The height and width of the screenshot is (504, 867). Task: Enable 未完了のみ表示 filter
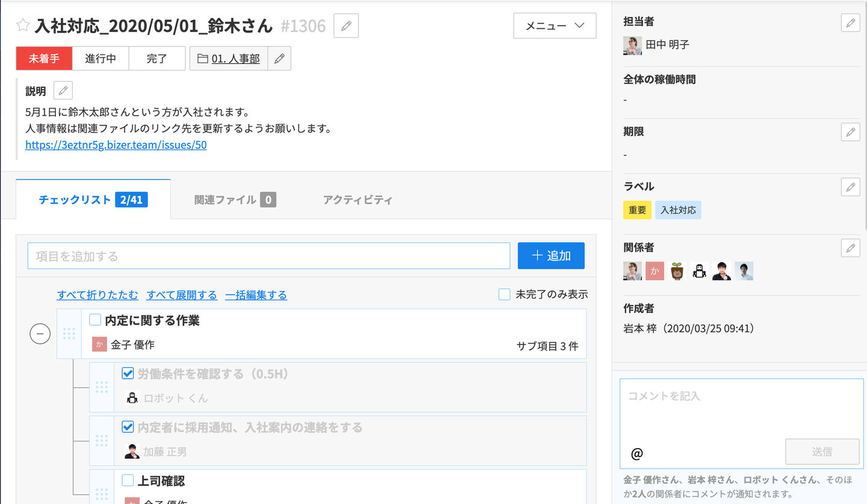(x=505, y=294)
